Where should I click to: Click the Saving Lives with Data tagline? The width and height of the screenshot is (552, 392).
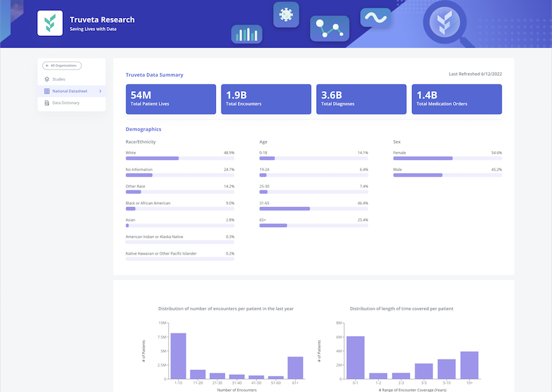point(93,29)
